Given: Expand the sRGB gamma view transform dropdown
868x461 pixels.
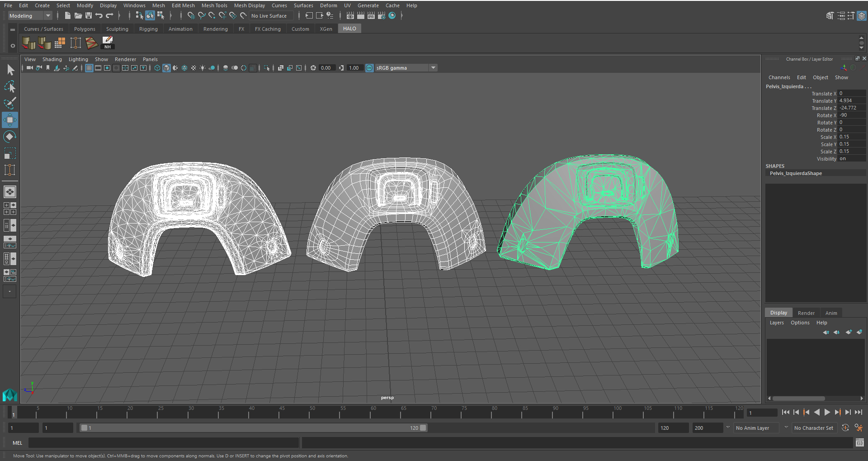Looking at the screenshot, I should [433, 68].
